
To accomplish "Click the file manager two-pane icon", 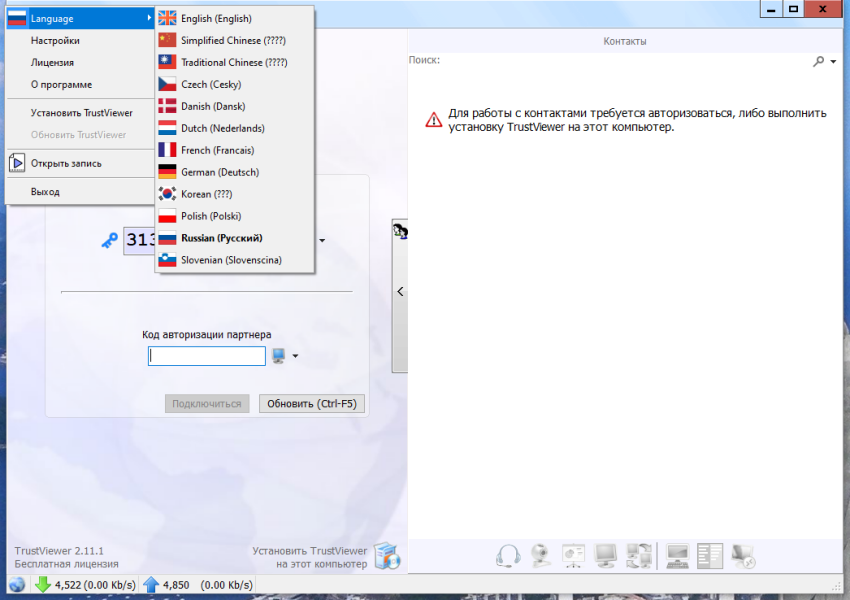I will click(710, 556).
